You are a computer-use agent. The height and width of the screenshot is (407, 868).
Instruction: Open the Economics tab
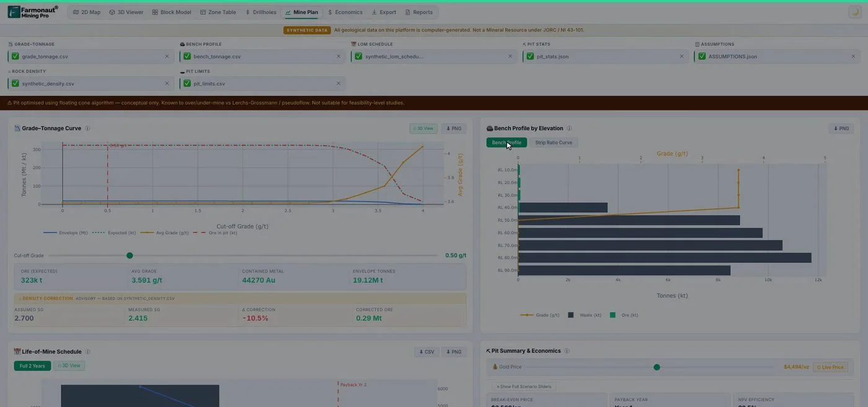(345, 12)
